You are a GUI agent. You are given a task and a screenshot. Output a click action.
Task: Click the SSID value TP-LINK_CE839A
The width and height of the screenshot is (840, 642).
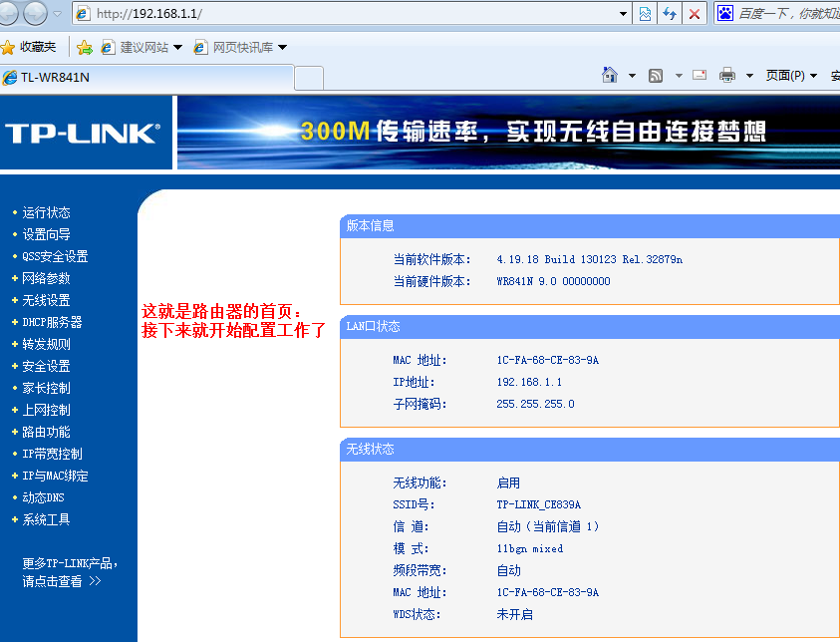538,505
